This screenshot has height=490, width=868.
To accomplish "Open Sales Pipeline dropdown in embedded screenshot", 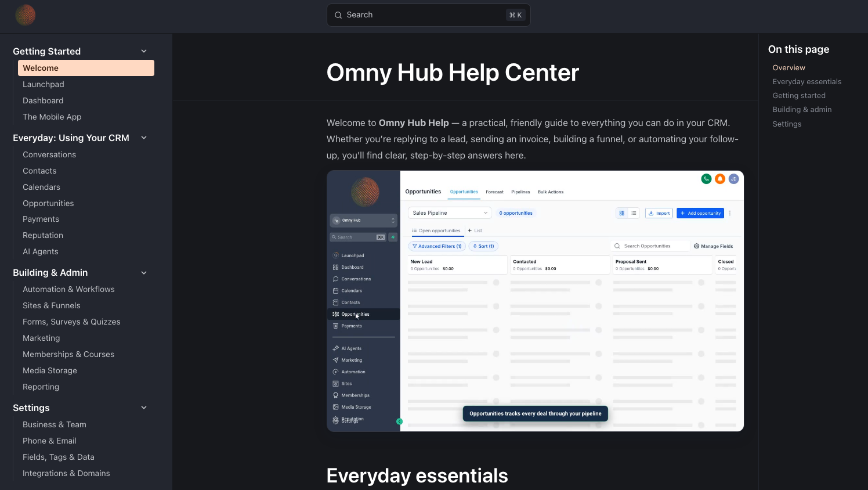I will tap(450, 213).
